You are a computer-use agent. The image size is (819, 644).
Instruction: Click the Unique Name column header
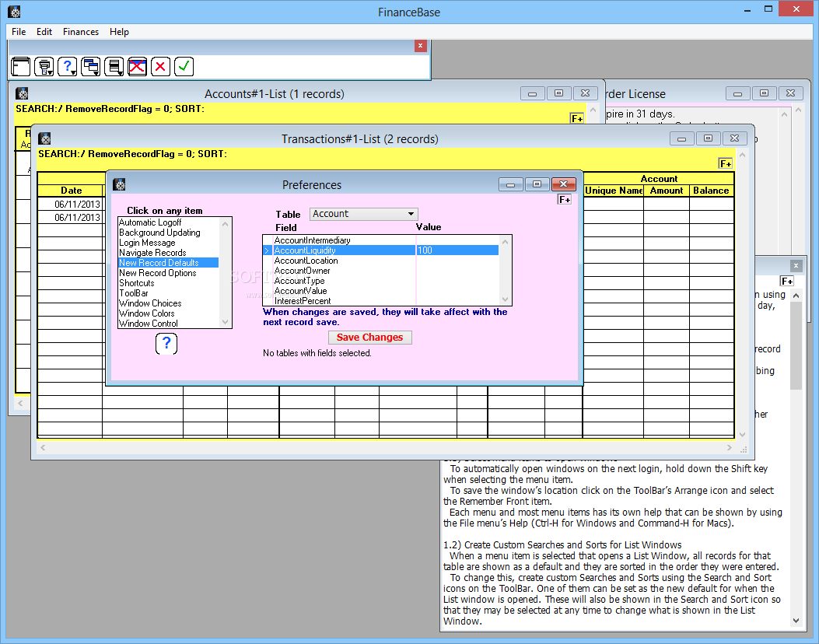[613, 191]
